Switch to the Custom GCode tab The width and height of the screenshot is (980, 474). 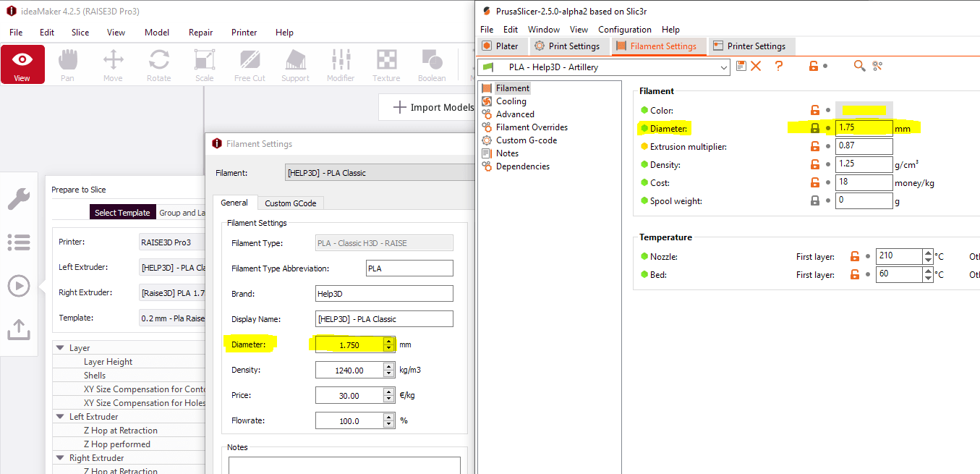click(290, 203)
